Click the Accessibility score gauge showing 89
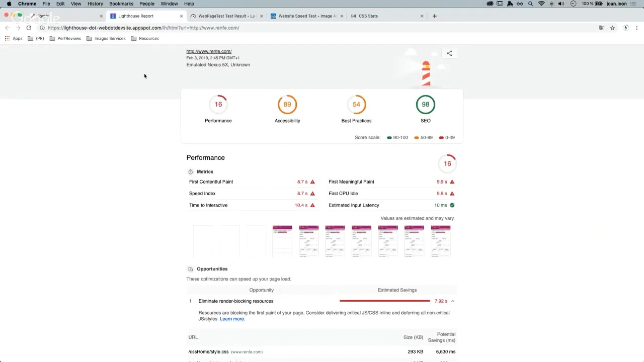This screenshot has width=644, height=362. click(x=287, y=105)
